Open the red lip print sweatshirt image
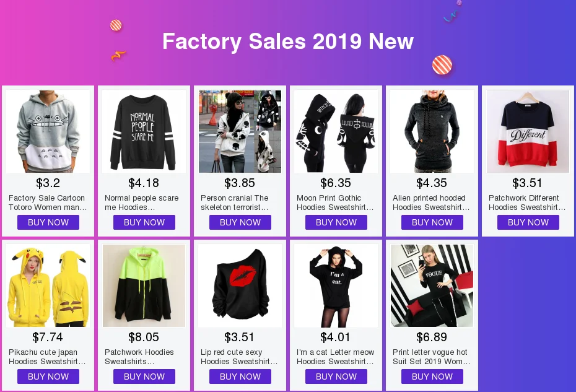Viewport: 576px width, 392px height. (240, 286)
